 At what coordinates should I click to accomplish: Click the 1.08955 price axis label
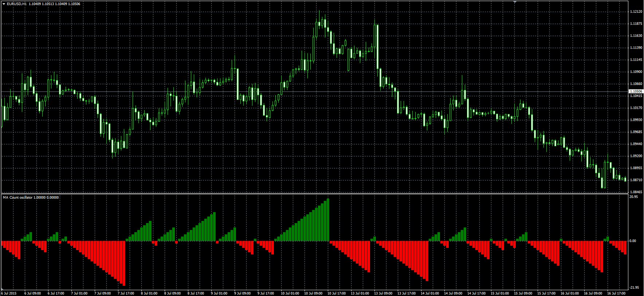(x=636, y=168)
